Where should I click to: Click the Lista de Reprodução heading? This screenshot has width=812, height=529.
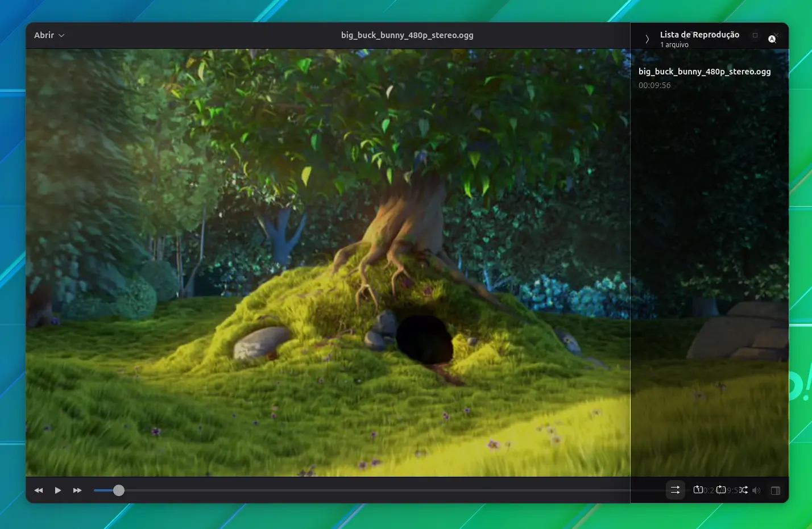699,35
